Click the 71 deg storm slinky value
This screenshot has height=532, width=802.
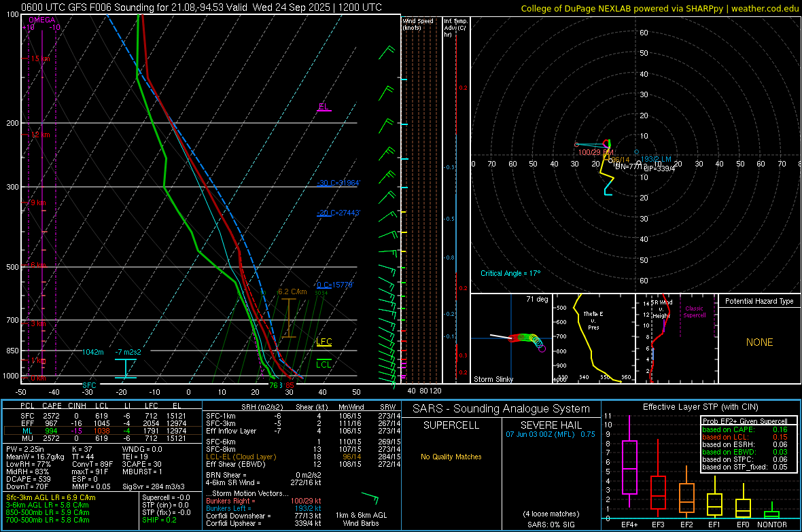pos(537,299)
